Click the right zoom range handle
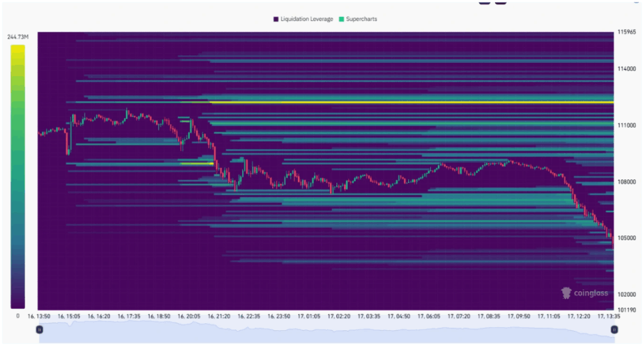The height and width of the screenshot is (346, 644). 614,329
